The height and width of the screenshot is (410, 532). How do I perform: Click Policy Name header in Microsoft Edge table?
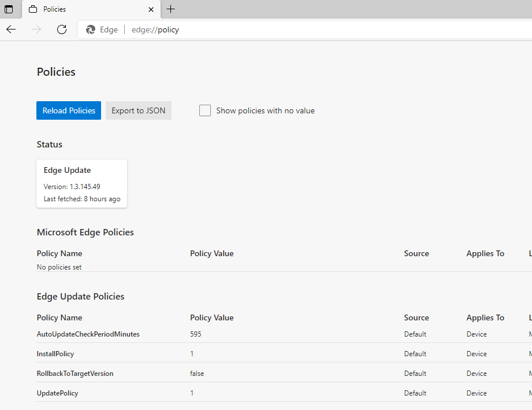59,253
